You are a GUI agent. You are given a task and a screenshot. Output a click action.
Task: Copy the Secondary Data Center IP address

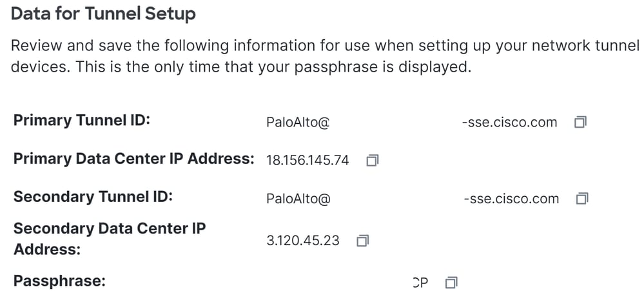363,241
